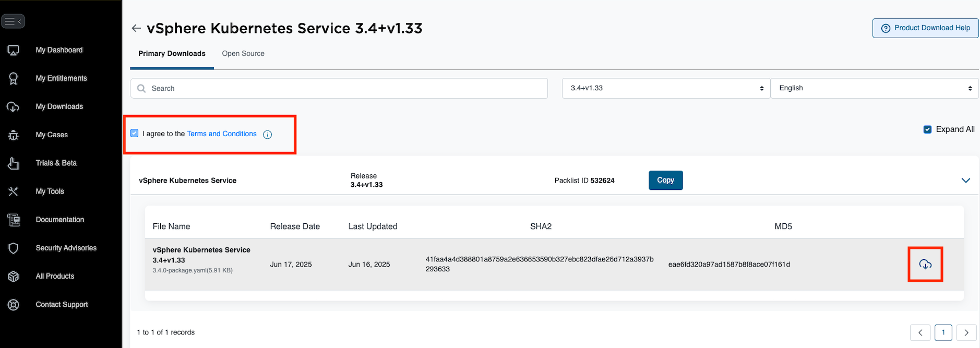The height and width of the screenshot is (348, 980).
Task: Click the MD5 column header
Action: pos(783,226)
